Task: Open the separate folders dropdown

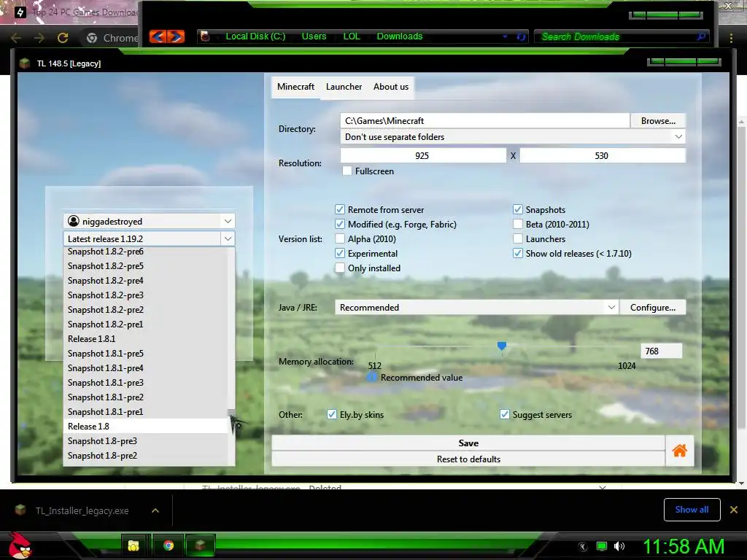Action: coord(678,136)
